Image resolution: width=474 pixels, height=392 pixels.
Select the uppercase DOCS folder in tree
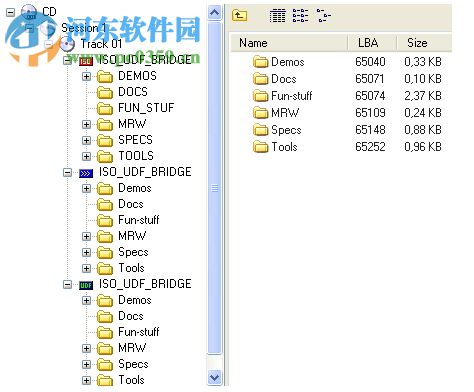[x=133, y=92]
